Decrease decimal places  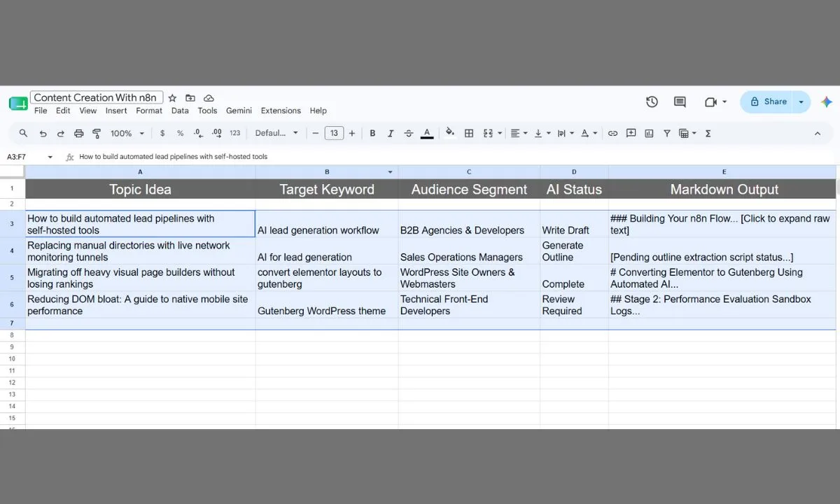click(198, 133)
